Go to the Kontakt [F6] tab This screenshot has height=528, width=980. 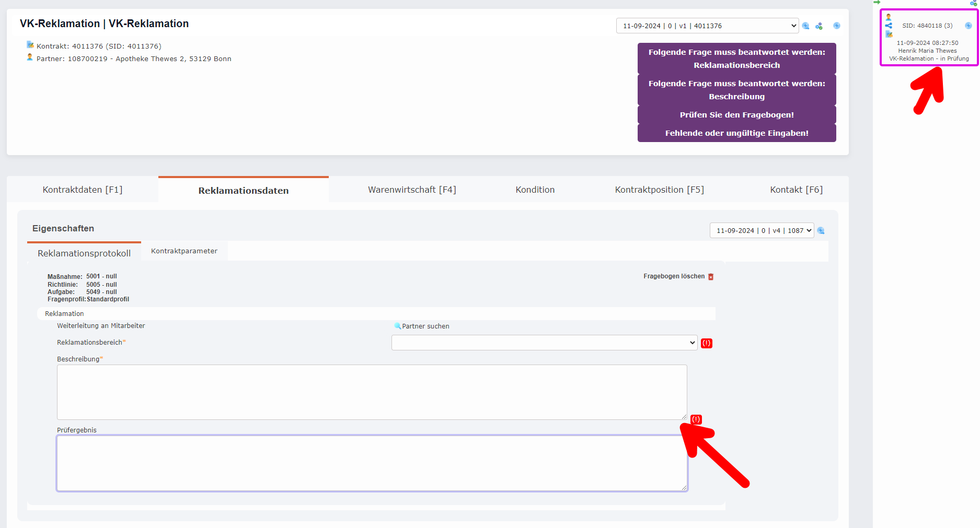796,190
